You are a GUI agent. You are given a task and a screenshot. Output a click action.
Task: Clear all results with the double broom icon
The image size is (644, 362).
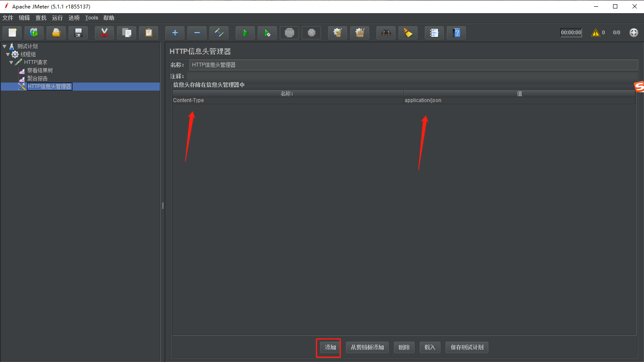[x=360, y=33]
